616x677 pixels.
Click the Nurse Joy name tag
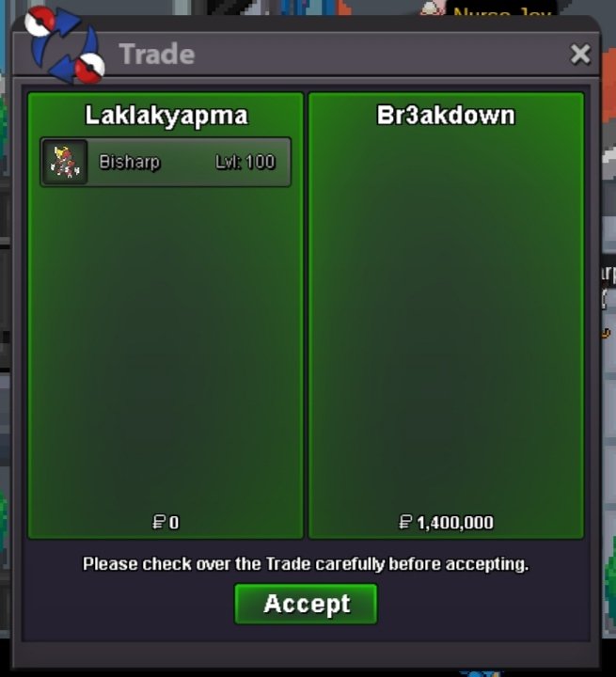coord(502,10)
